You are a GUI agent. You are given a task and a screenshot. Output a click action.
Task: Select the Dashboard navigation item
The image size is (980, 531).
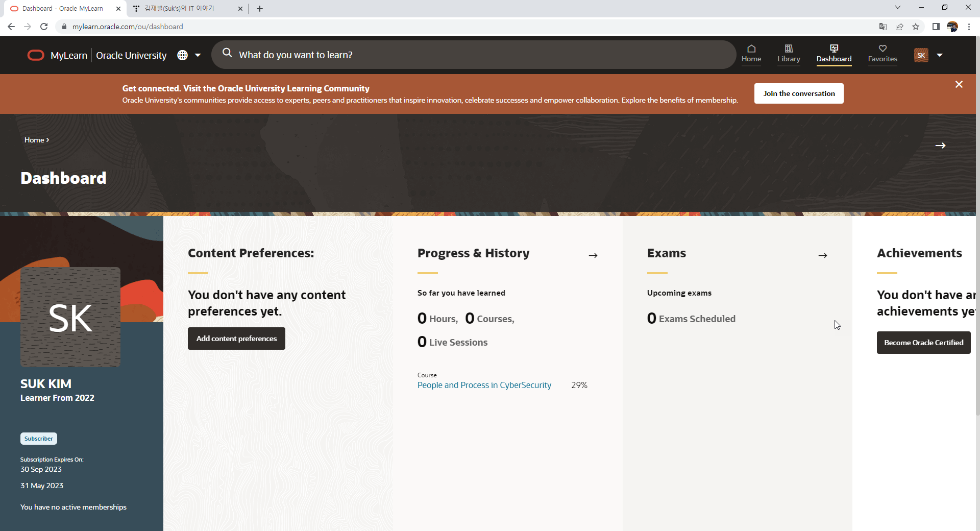tap(834, 54)
